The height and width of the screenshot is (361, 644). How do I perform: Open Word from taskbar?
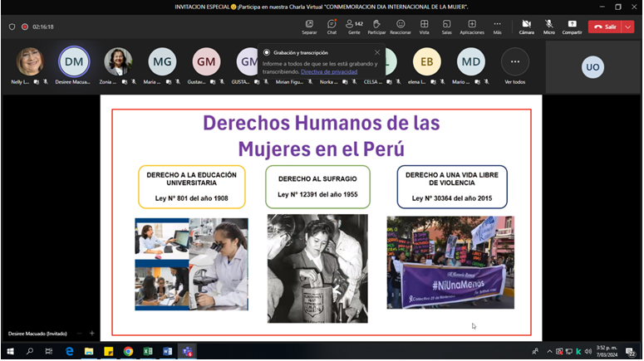[x=168, y=352]
